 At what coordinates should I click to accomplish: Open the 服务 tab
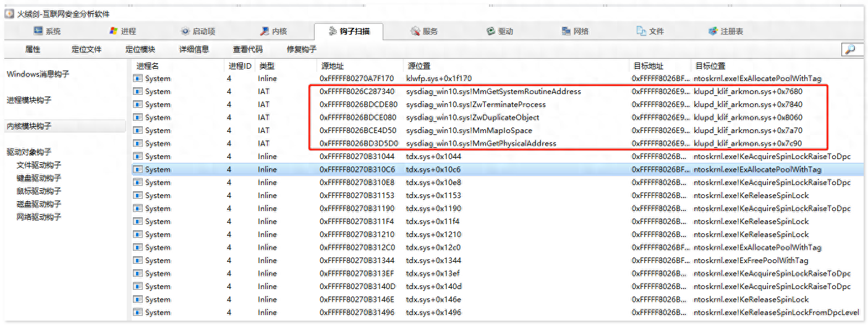pyautogui.click(x=424, y=31)
